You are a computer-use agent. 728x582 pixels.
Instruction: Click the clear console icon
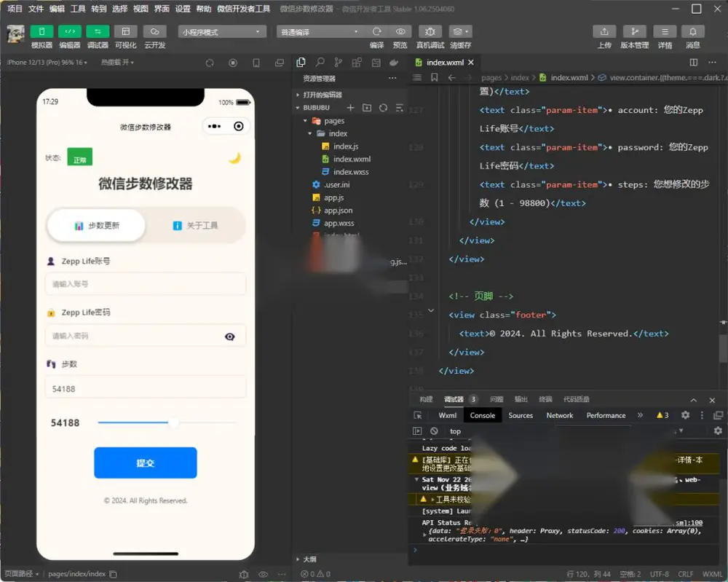tap(434, 431)
